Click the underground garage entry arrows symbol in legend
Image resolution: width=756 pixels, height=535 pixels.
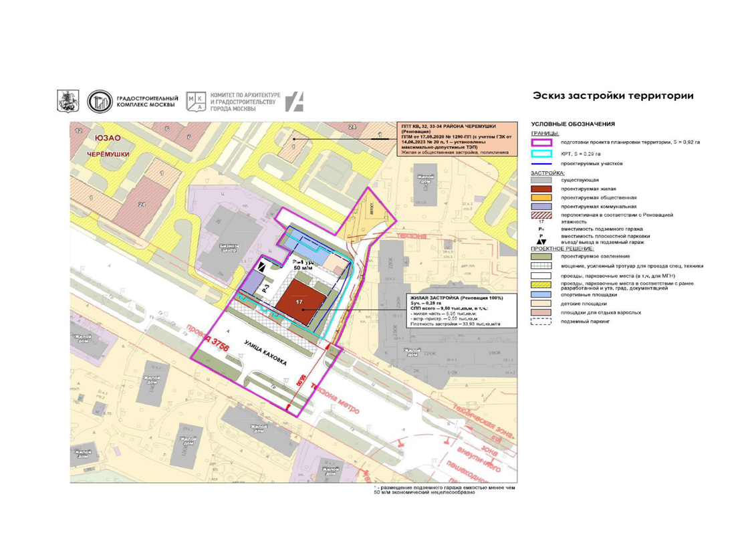point(541,242)
